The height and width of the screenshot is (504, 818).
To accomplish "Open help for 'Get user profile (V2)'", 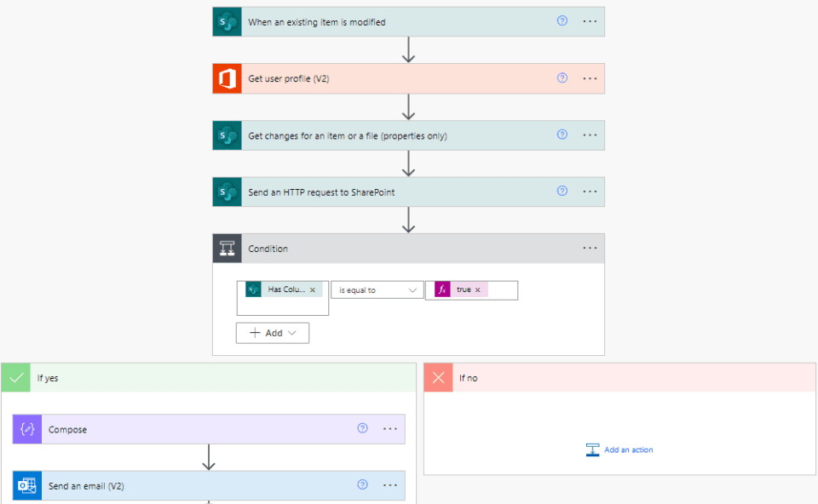I will [562, 77].
